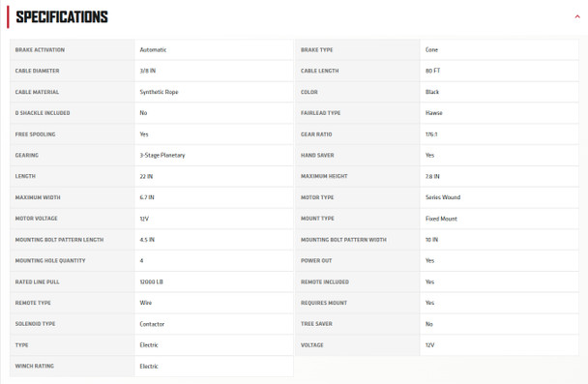Select the HAND SAVER label
The image size is (588, 384).
click(317, 156)
